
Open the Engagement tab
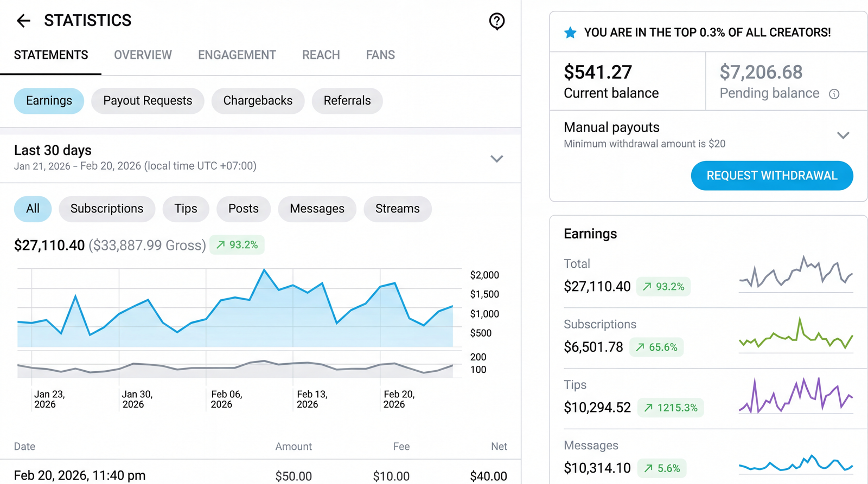[x=237, y=55]
